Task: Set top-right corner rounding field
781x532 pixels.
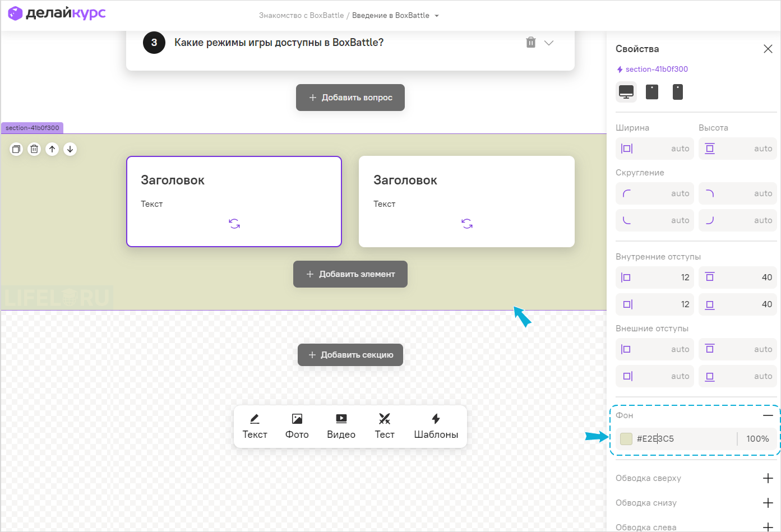Action: [x=738, y=193]
